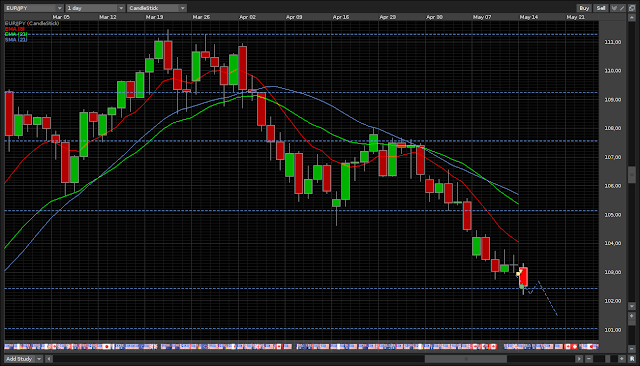Click vertical zoom-out minus button
This screenshot has height=366, width=640.
[x=632, y=349]
